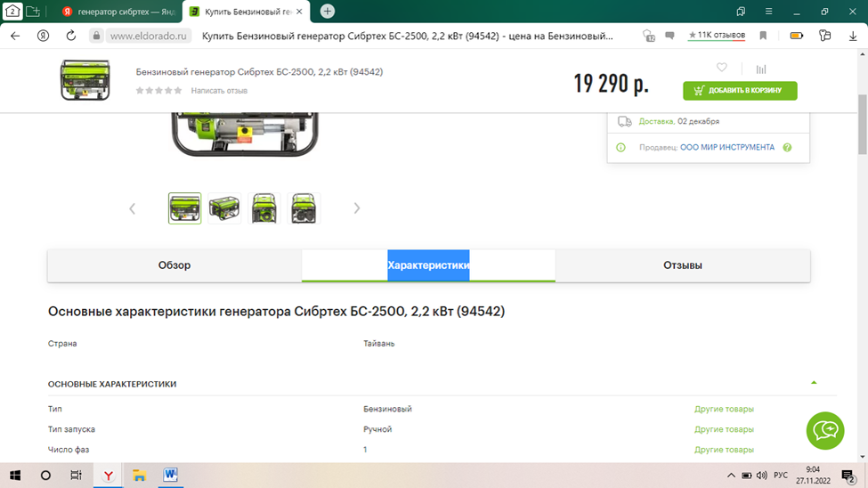This screenshot has width=868, height=488.
Task: Click the 'Доставка' link
Action: pos(656,121)
